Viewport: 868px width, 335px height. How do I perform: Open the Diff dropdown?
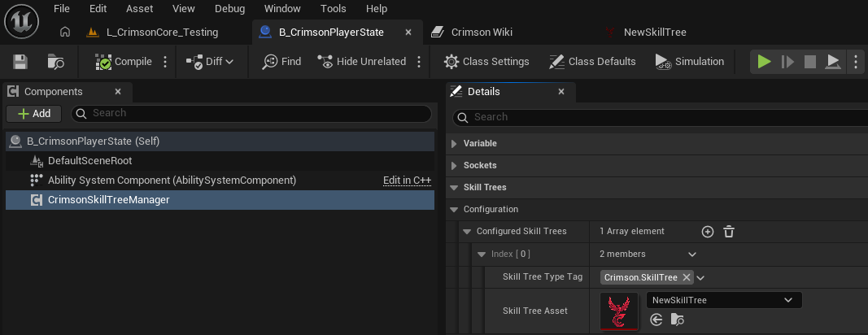click(209, 62)
